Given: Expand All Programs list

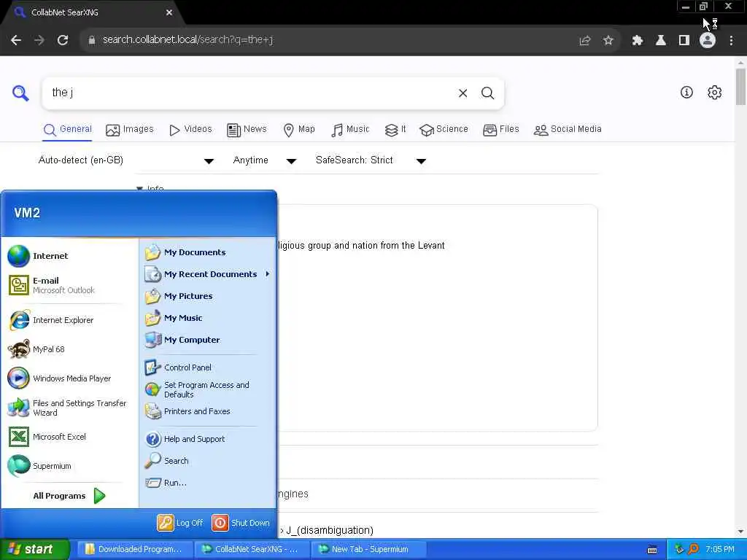Looking at the screenshot, I should pyautogui.click(x=69, y=496).
